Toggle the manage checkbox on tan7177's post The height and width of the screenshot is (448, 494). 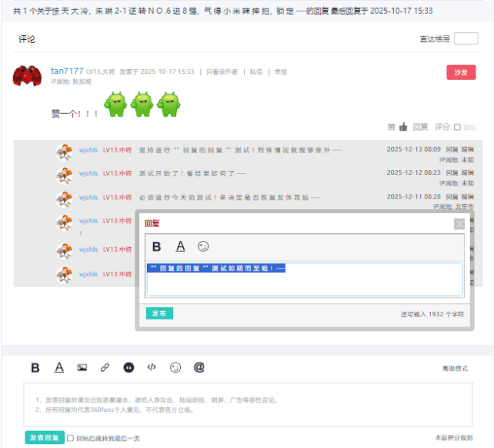(x=457, y=128)
